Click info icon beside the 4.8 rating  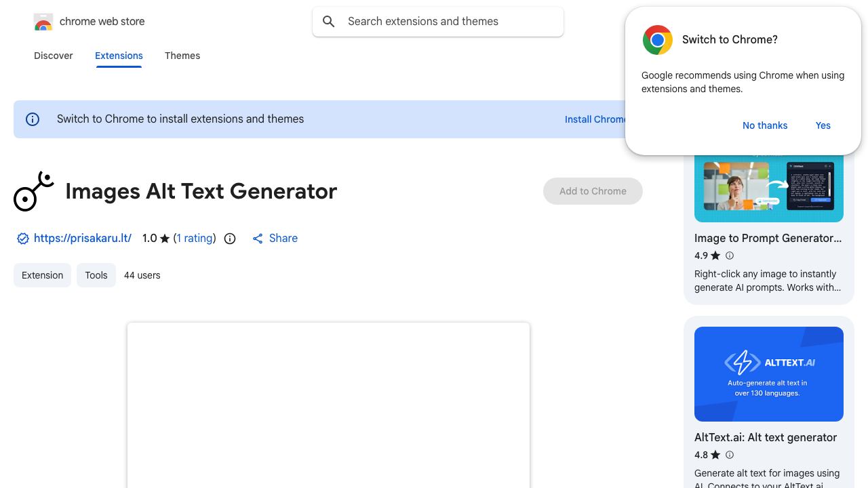pyautogui.click(x=730, y=455)
